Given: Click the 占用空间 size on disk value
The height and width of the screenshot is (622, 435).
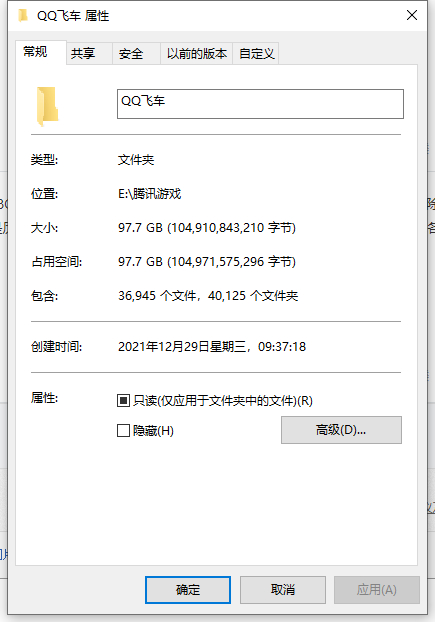Looking at the screenshot, I should pyautogui.click(x=207, y=262).
